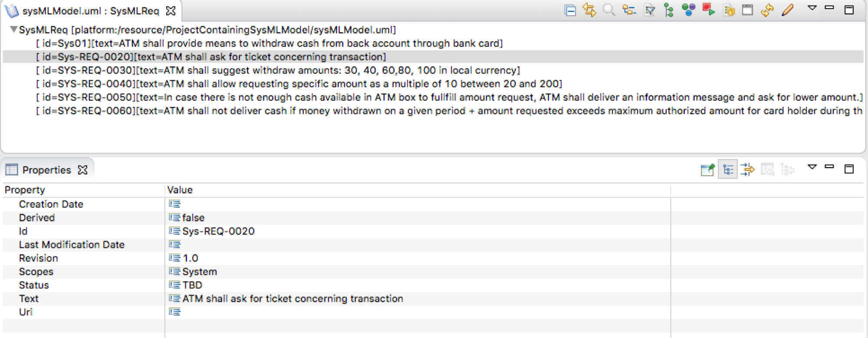Click the magnifying glass search icon

[x=609, y=10]
